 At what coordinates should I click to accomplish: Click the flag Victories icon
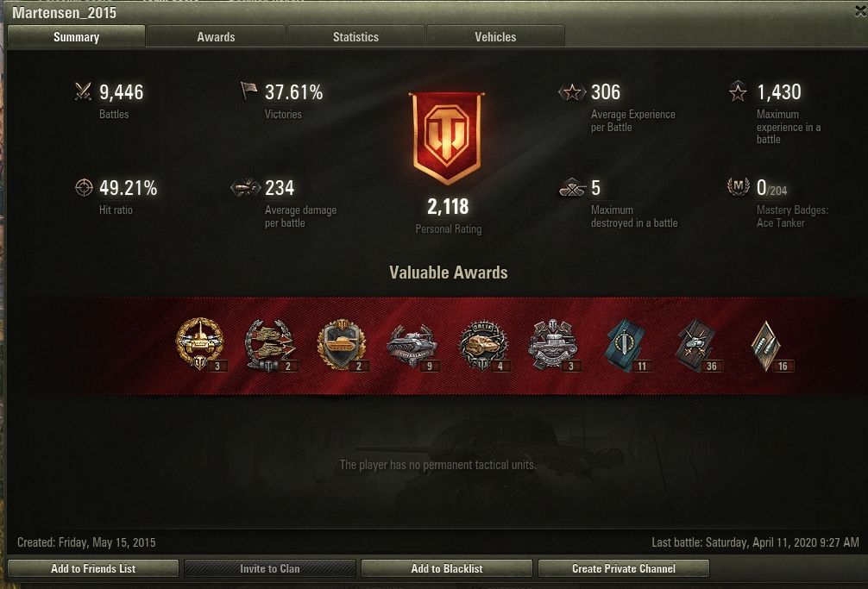pos(248,91)
